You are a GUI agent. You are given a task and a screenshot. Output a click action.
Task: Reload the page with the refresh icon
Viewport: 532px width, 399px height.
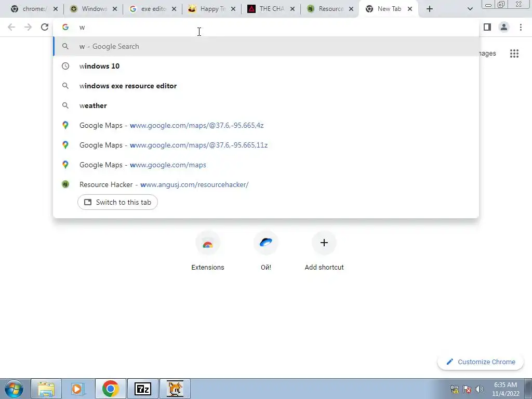click(x=45, y=27)
